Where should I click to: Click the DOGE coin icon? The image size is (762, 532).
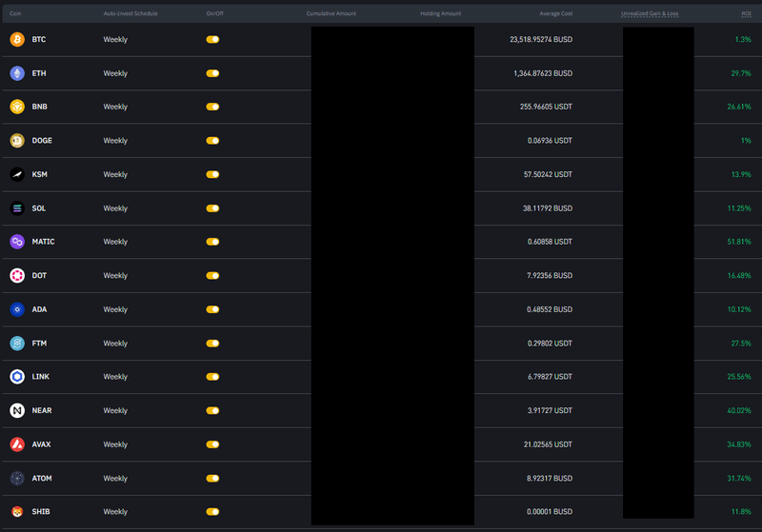[x=17, y=140]
